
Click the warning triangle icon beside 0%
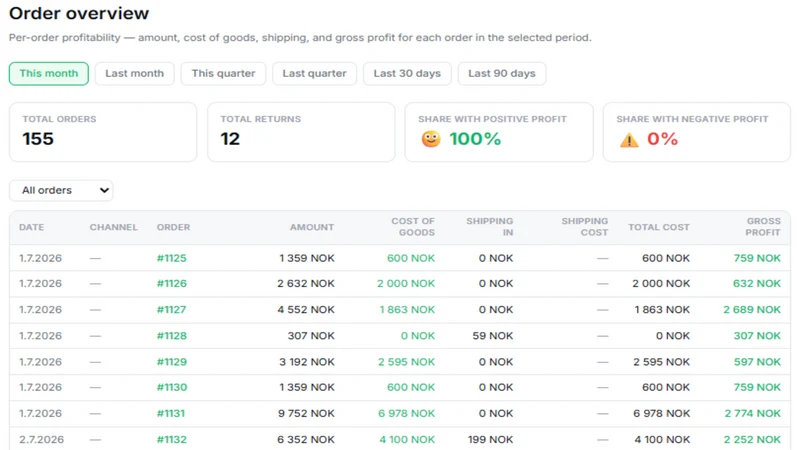click(x=629, y=139)
